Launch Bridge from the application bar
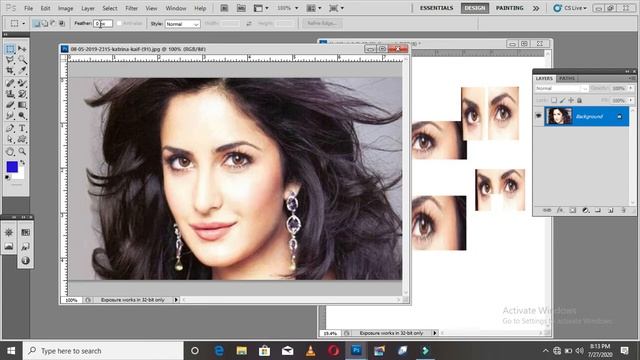The width and height of the screenshot is (640, 360). 224,8
